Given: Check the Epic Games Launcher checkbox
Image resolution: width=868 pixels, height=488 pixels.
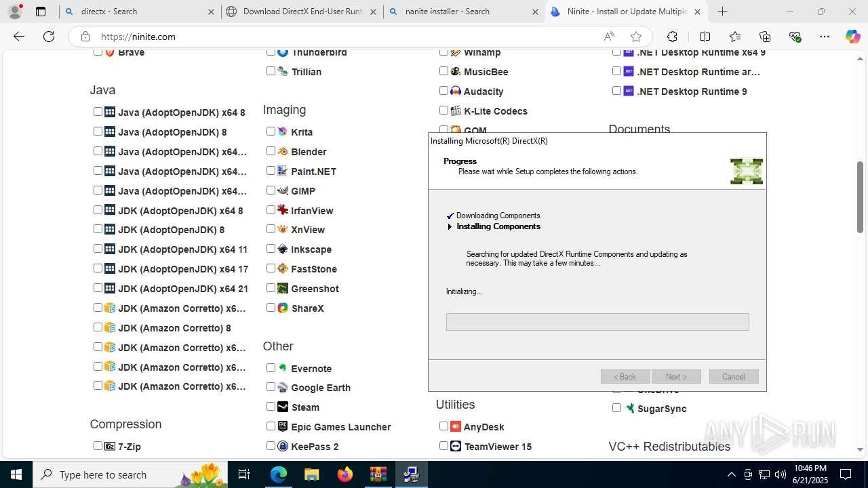Looking at the screenshot, I should [x=271, y=426].
